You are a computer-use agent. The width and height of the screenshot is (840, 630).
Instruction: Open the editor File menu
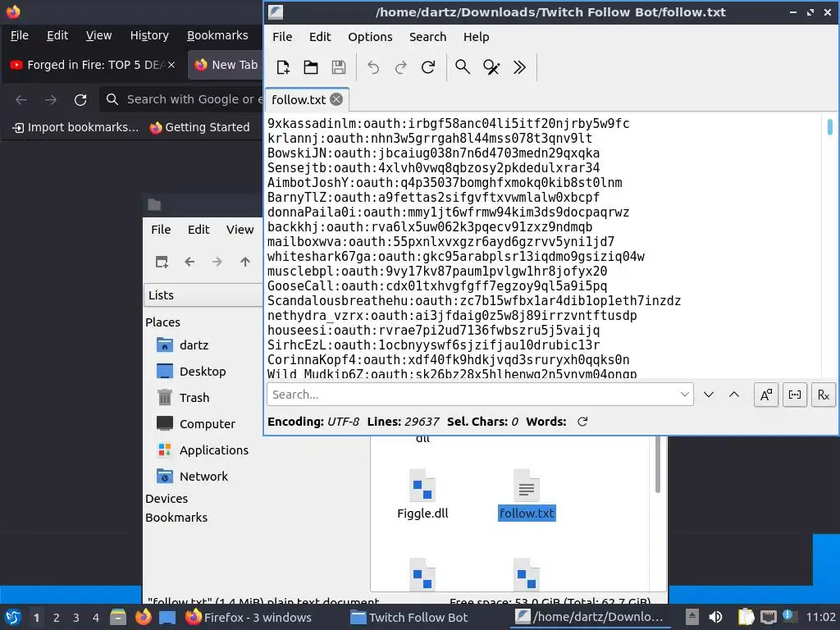coord(282,37)
